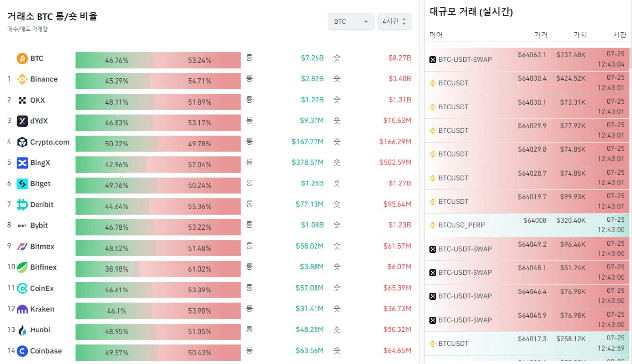Open the OKX exchange name link

38,100
